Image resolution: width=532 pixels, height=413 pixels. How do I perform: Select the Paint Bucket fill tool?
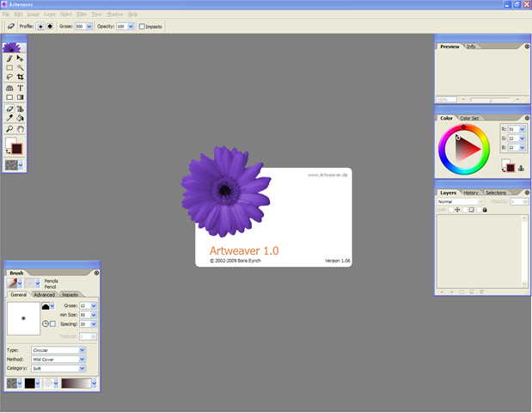pyautogui.click(x=21, y=118)
